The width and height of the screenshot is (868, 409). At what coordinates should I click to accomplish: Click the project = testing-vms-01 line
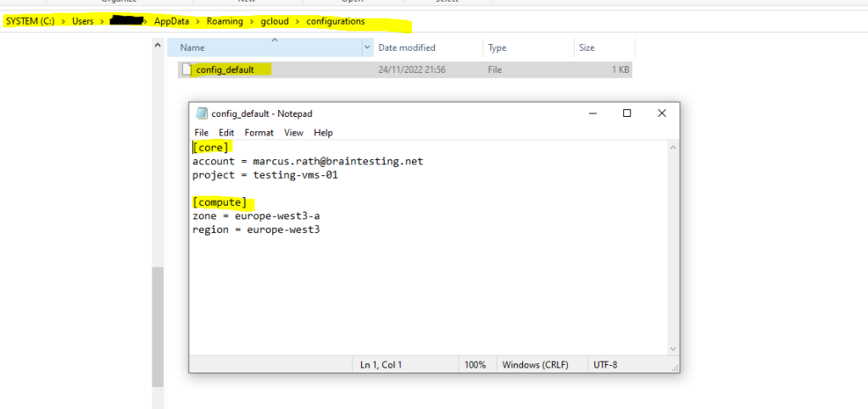(265, 176)
